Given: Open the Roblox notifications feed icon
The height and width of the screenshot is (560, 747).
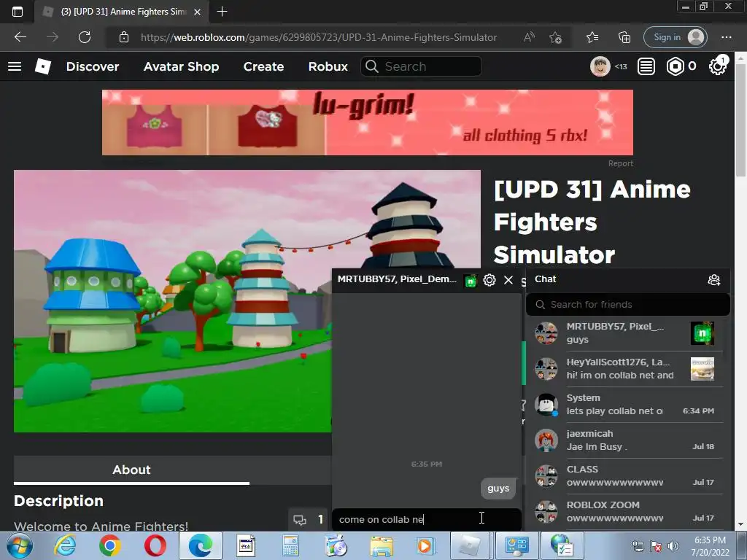Looking at the screenshot, I should (x=646, y=66).
